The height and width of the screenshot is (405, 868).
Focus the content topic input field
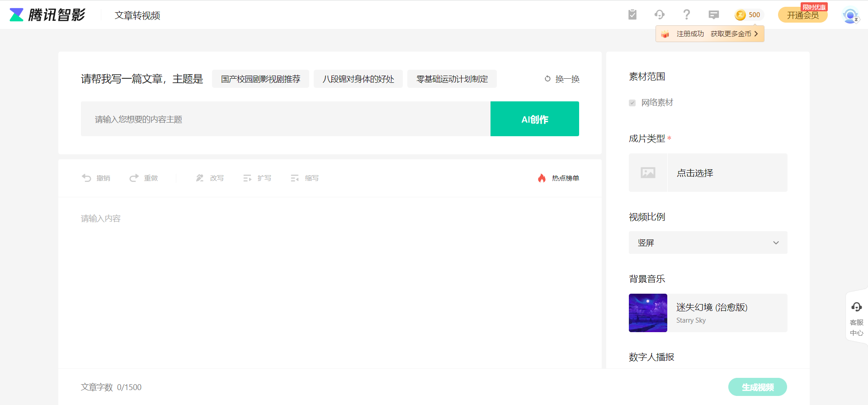click(x=285, y=119)
